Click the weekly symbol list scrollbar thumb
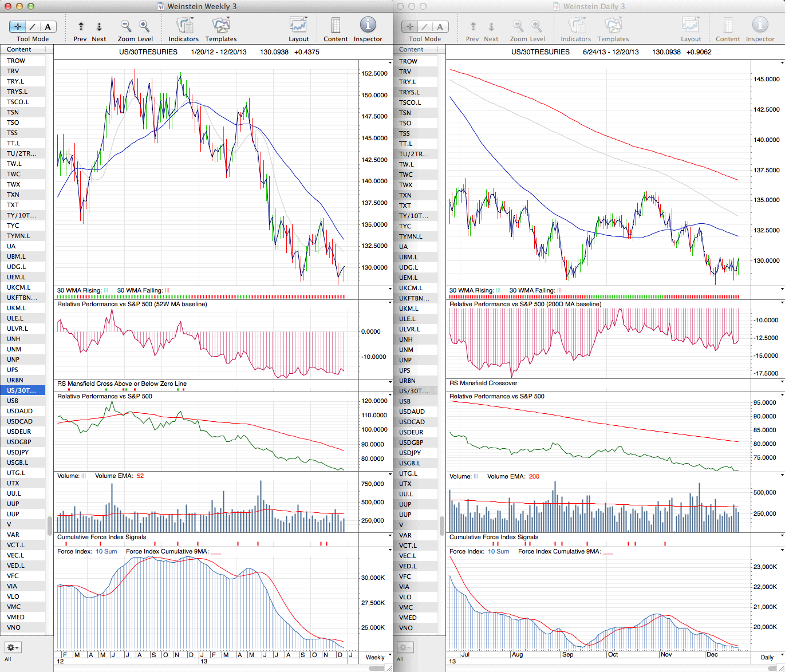This screenshot has width=785, height=672. coord(49,525)
